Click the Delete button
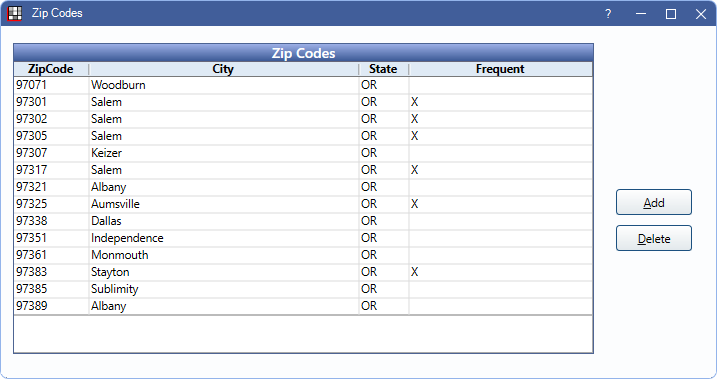Screen dimensions: 717x379 pyautogui.click(x=653, y=238)
